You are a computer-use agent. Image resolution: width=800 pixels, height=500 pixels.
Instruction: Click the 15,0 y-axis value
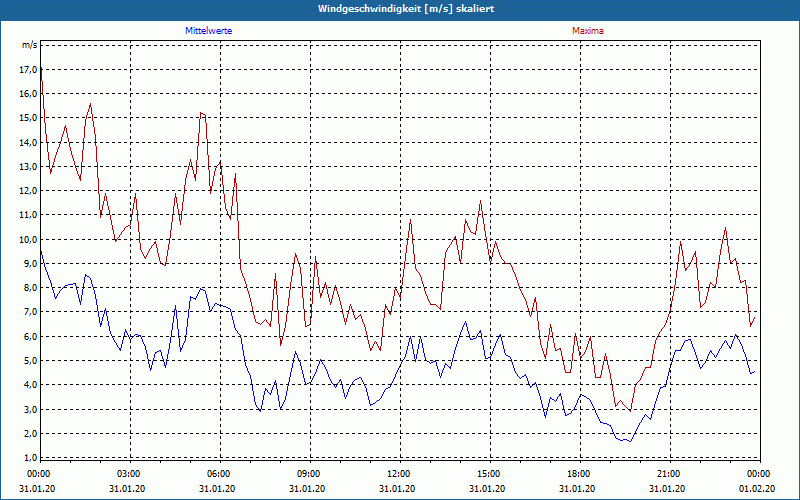coord(28,118)
